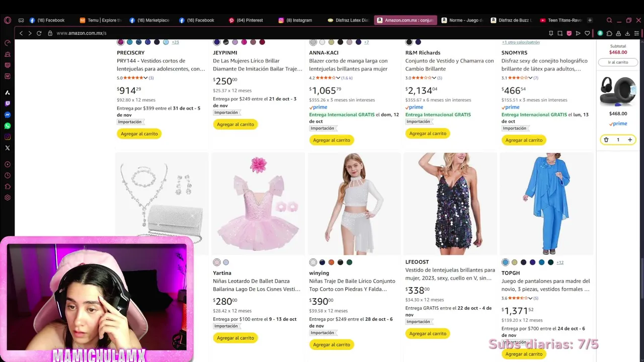This screenshot has height=362, width=644.
Task: Open browsing history clock icon in sidebar
Action: point(7,175)
